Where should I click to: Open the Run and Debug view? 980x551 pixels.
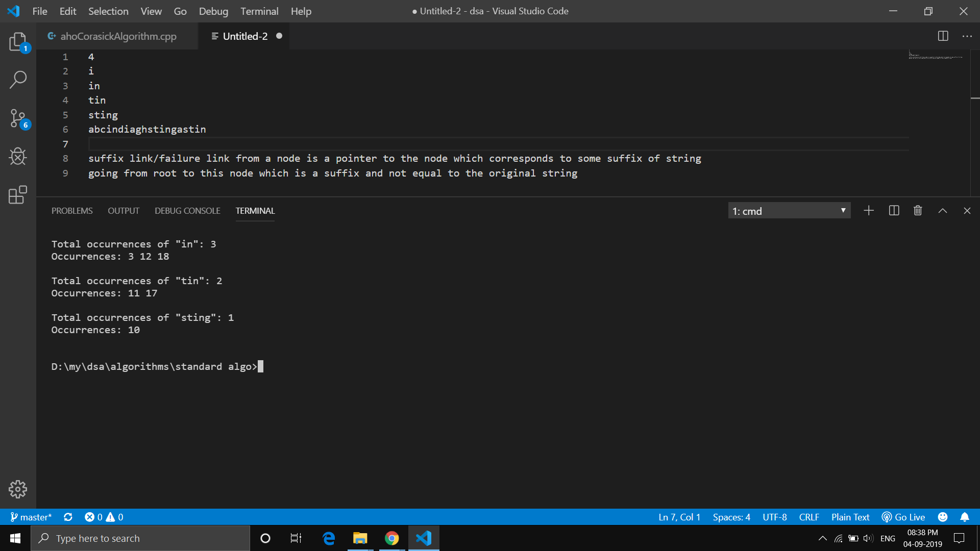tap(18, 157)
